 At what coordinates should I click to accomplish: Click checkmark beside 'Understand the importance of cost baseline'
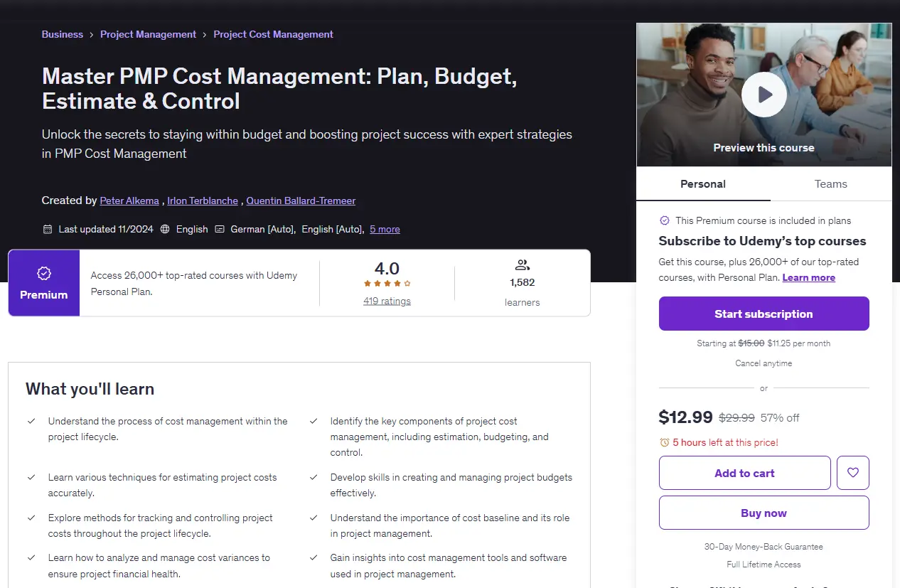tap(314, 518)
